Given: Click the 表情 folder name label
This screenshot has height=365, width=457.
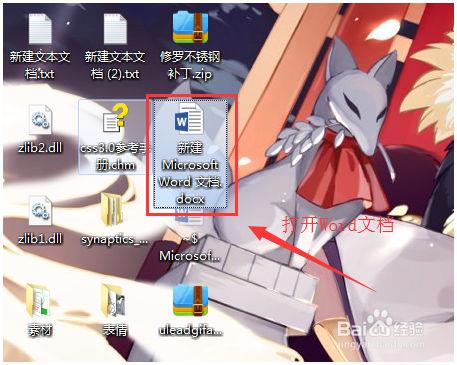Looking at the screenshot, I should point(115,330).
